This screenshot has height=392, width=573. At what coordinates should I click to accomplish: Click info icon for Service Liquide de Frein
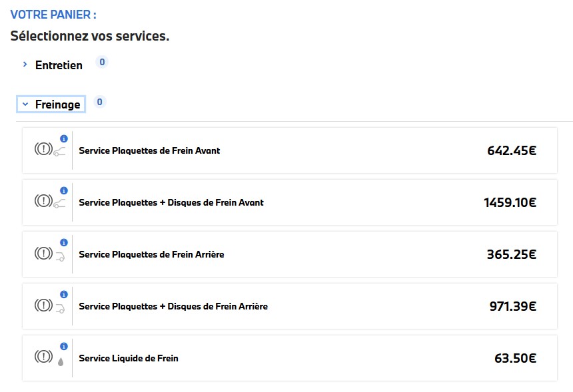click(64, 346)
